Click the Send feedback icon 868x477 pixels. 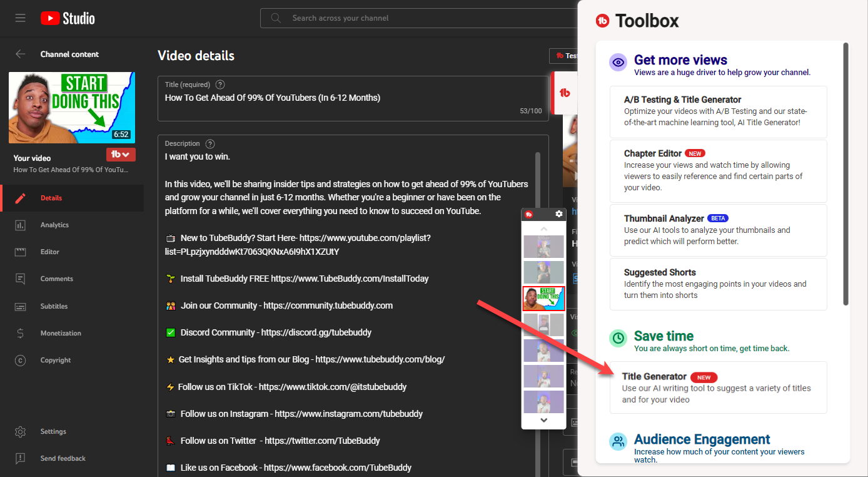coord(21,458)
